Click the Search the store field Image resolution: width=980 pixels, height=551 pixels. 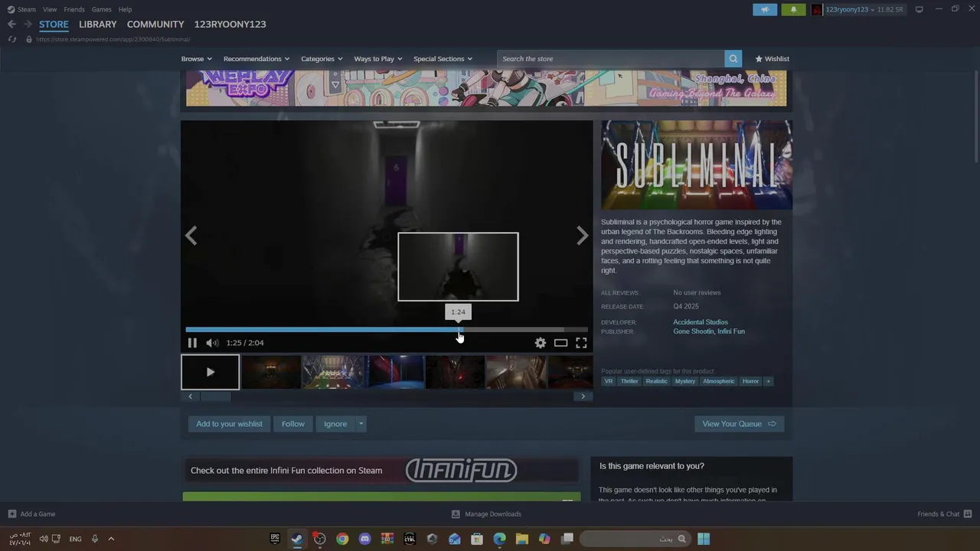click(x=611, y=59)
